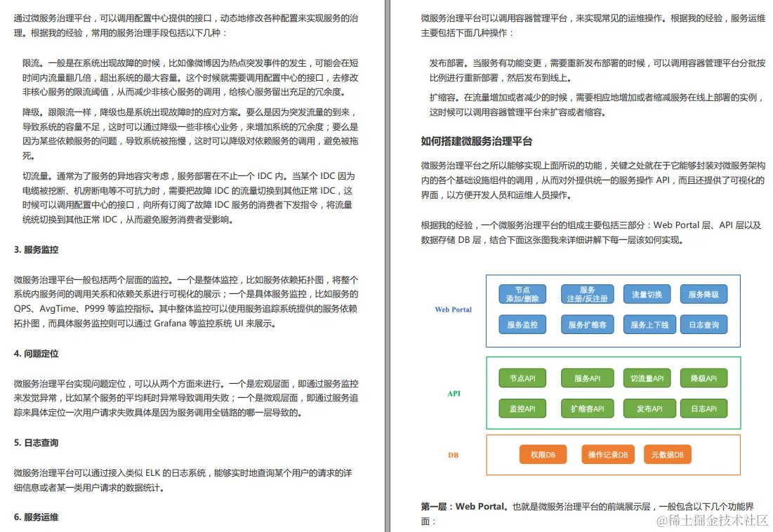The image size is (773, 532).
Task: Select the 切流量API green box
Action: click(x=647, y=378)
